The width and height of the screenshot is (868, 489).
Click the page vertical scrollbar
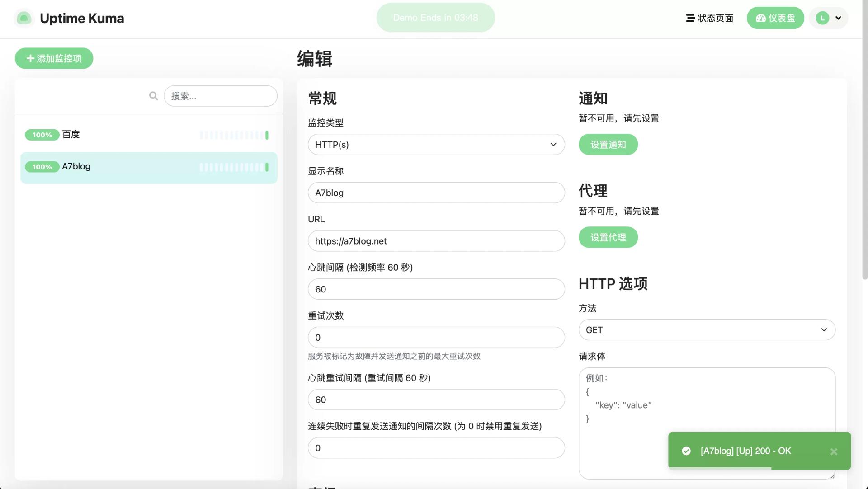click(865, 140)
